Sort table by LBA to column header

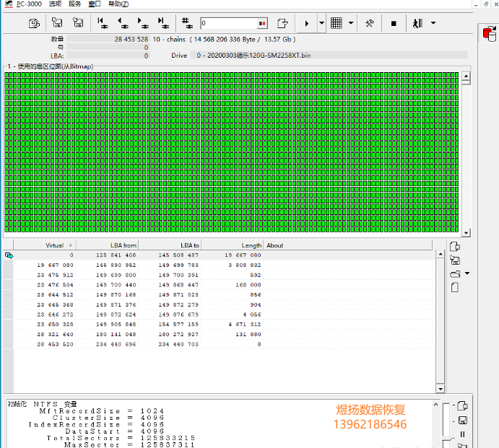point(170,245)
